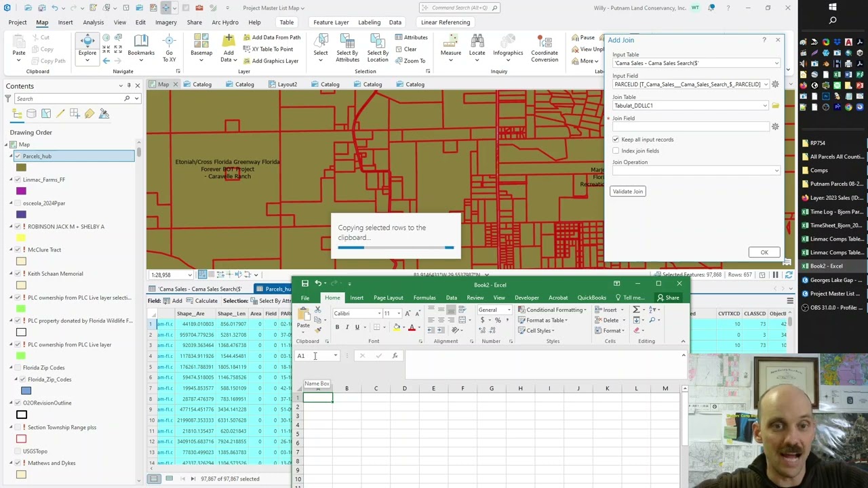This screenshot has height=488, width=868.
Task: Open the Join Operation dropdown
Action: pos(776,171)
